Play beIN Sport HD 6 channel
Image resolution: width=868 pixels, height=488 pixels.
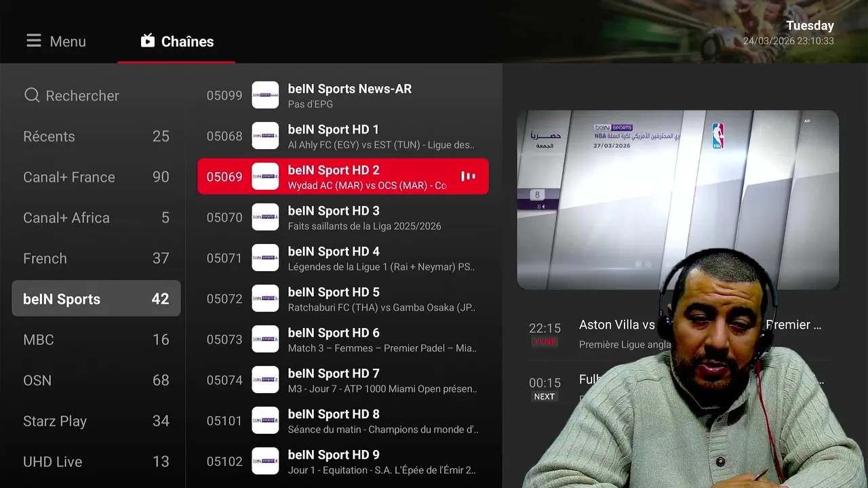pyautogui.click(x=342, y=339)
